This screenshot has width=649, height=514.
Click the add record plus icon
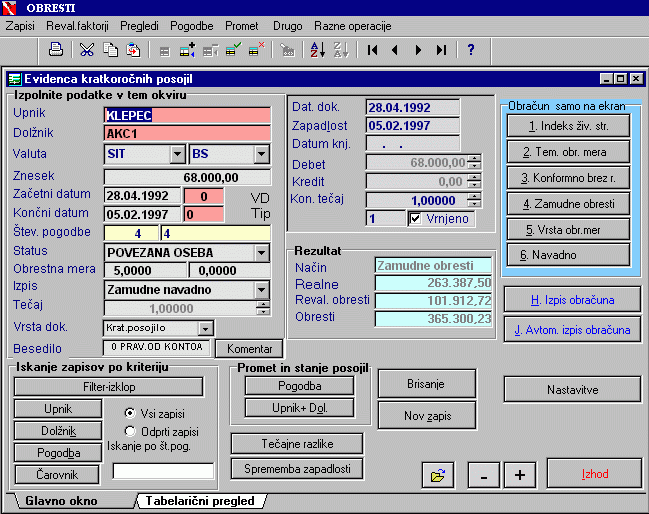click(x=187, y=50)
